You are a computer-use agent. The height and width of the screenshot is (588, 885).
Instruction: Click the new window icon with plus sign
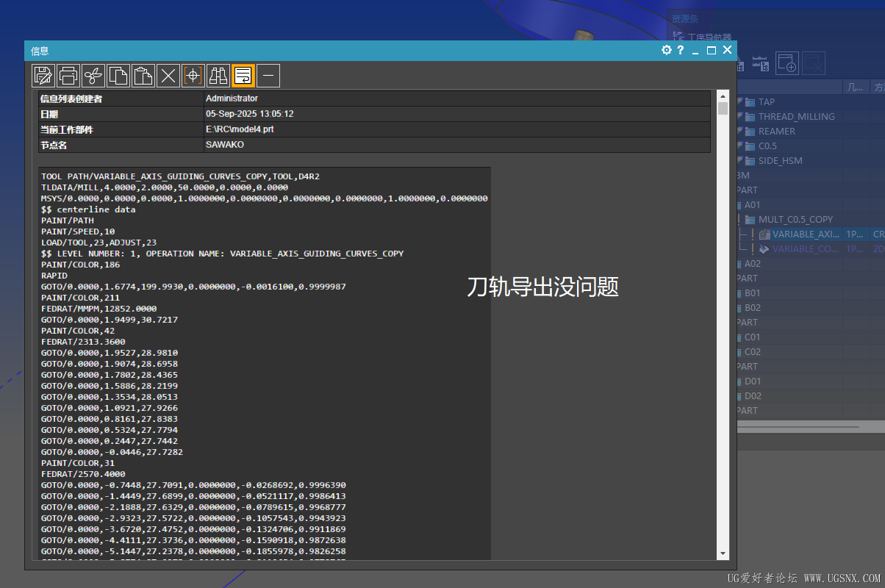point(787,63)
